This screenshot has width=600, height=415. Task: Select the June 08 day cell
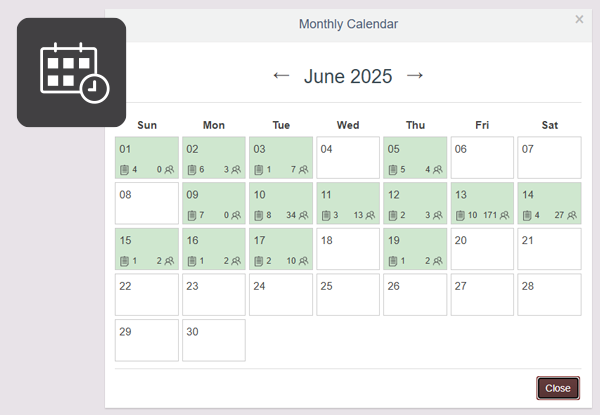(x=146, y=203)
